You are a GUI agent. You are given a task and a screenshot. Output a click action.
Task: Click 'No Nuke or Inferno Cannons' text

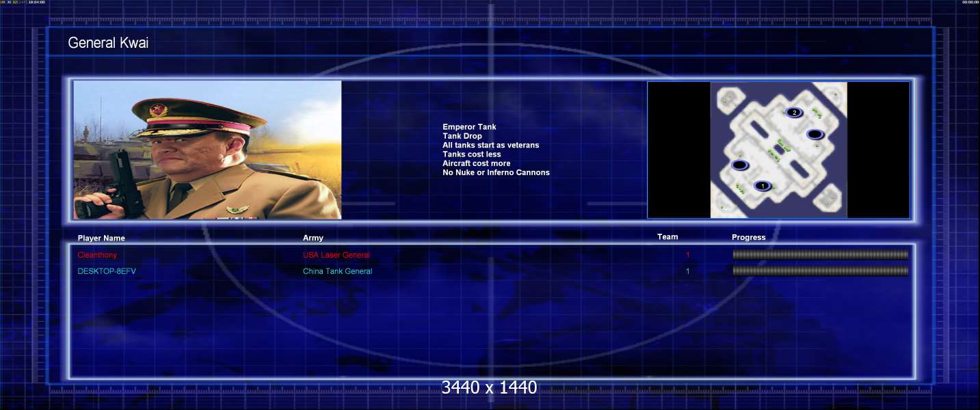(496, 172)
